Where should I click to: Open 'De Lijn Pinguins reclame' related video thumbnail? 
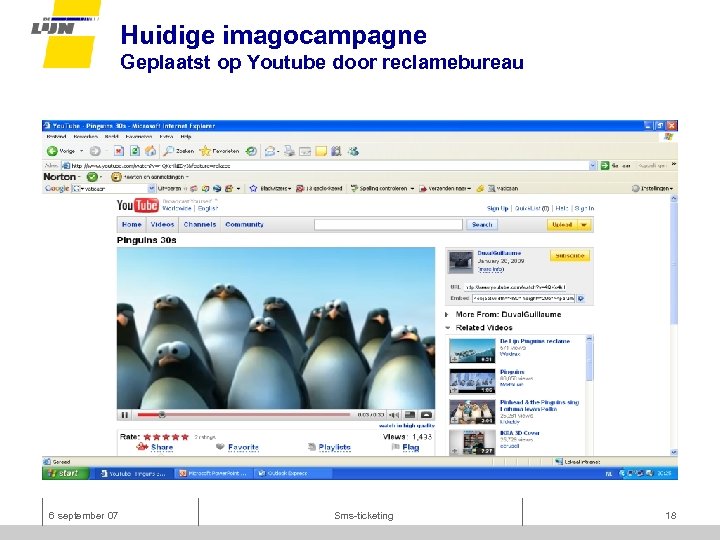[x=472, y=351]
